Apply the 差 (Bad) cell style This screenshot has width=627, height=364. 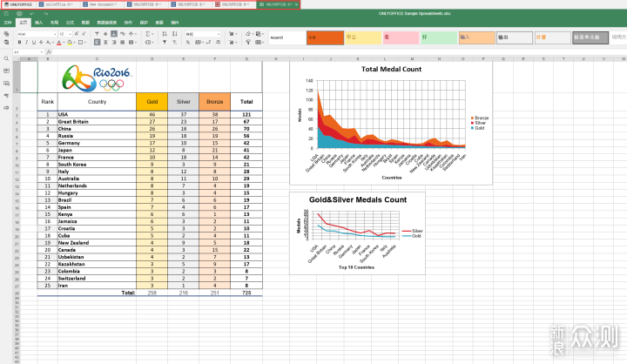click(x=401, y=37)
